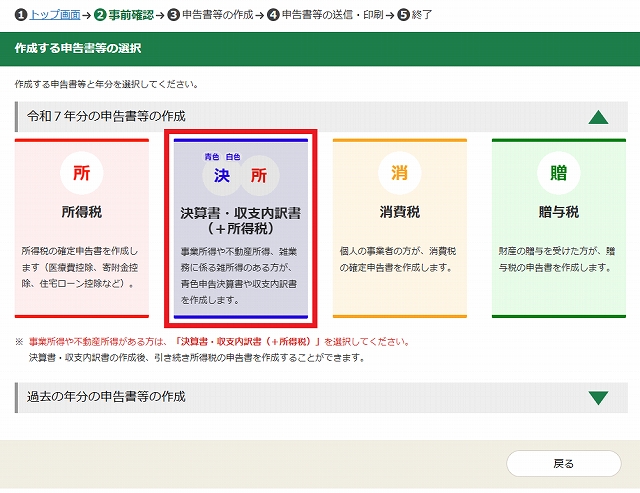The image size is (640, 493).
Task: Click the step 5 number icon before 終了
Action: [x=403, y=15]
